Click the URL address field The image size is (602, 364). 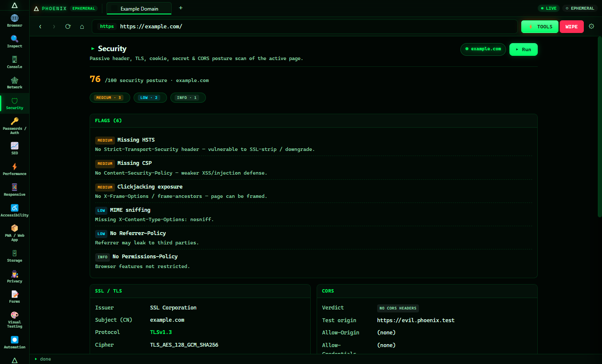(304, 26)
